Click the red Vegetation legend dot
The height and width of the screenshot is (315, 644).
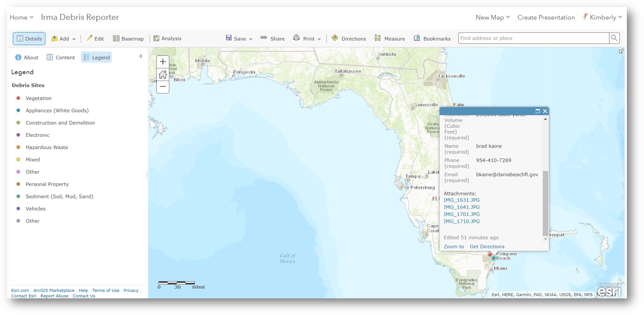[x=18, y=98]
